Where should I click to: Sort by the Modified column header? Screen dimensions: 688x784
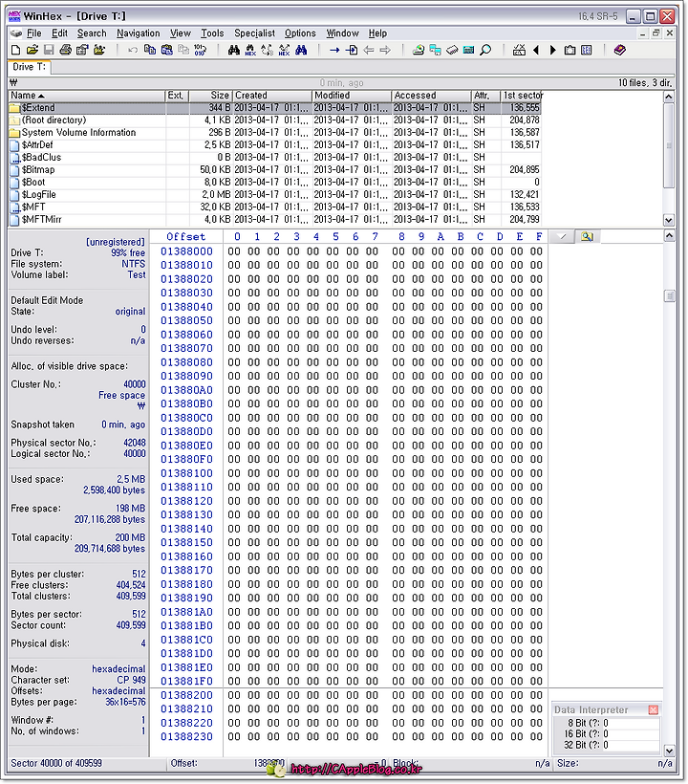pyautogui.click(x=353, y=96)
